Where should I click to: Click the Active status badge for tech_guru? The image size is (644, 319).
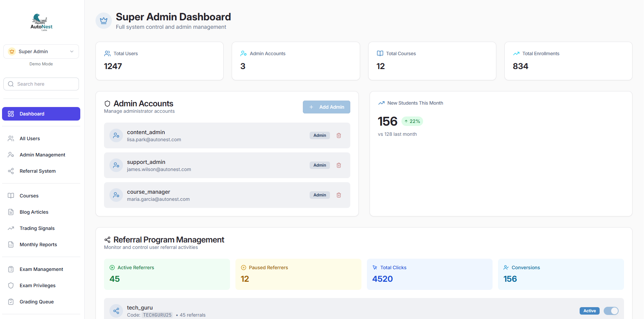589,311
